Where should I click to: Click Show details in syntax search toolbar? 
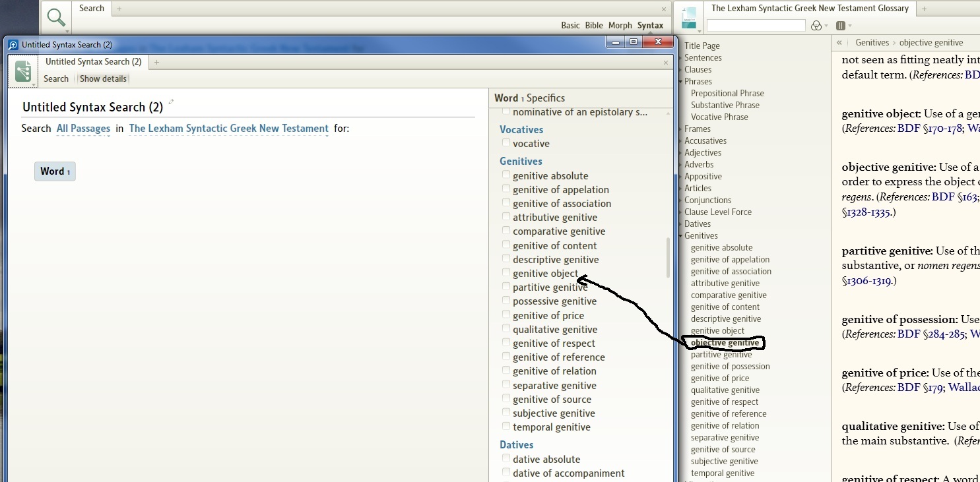click(103, 78)
